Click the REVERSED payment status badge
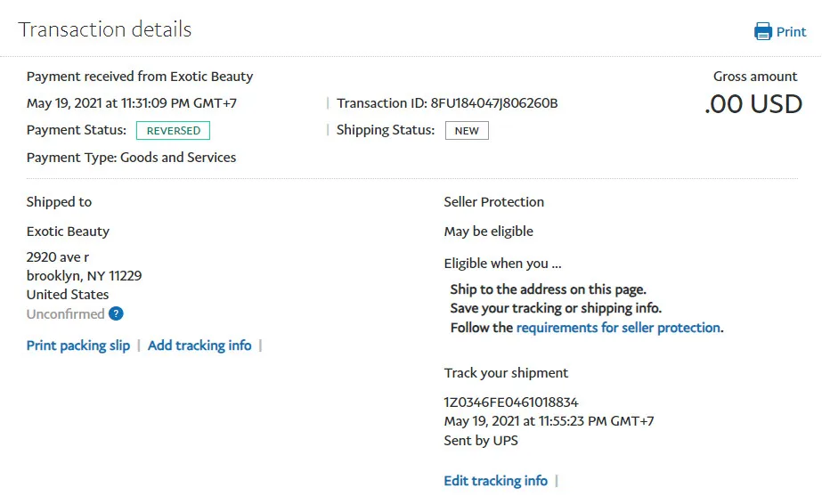 (174, 131)
